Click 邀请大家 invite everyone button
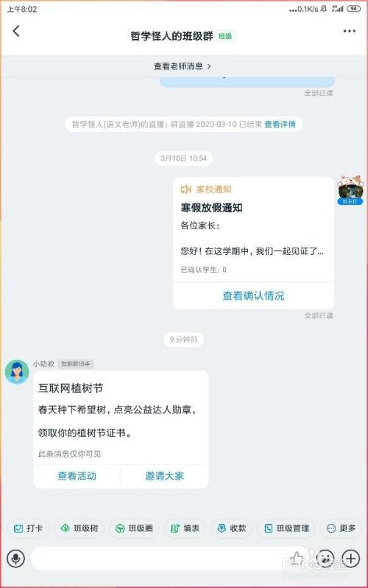This screenshot has height=588, width=368. coord(165,476)
